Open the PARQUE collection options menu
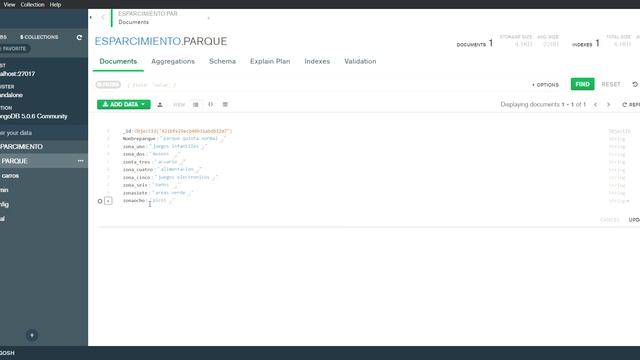The image size is (640, 360). (x=80, y=161)
